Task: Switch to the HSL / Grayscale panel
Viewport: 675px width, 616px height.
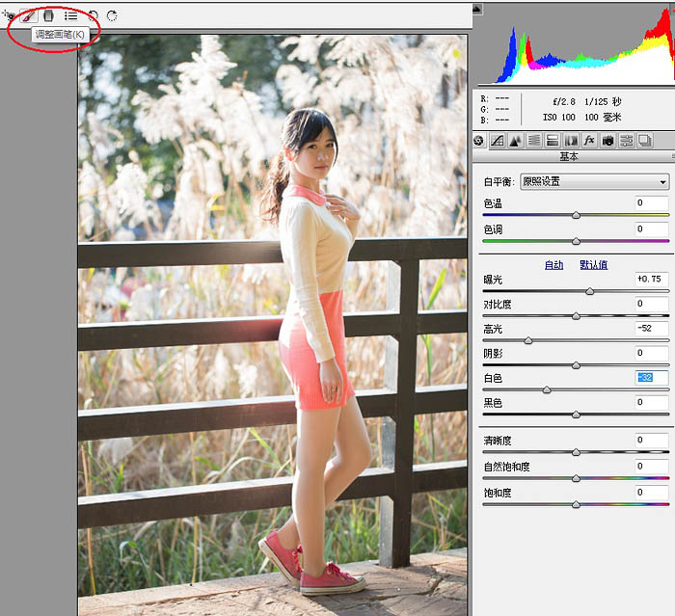Action: [x=534, y=141]
